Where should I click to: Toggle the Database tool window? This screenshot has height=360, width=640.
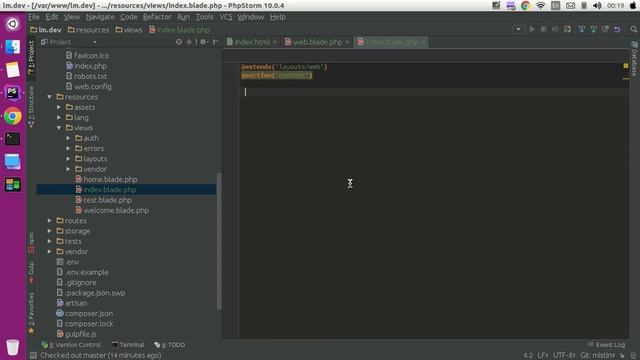635,58
